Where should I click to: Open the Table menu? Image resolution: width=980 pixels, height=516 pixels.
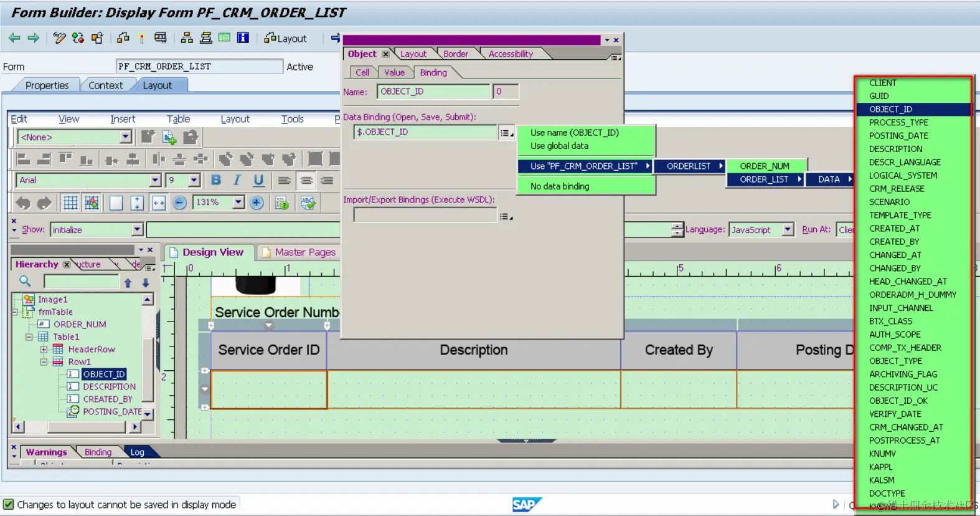point(178,119)
